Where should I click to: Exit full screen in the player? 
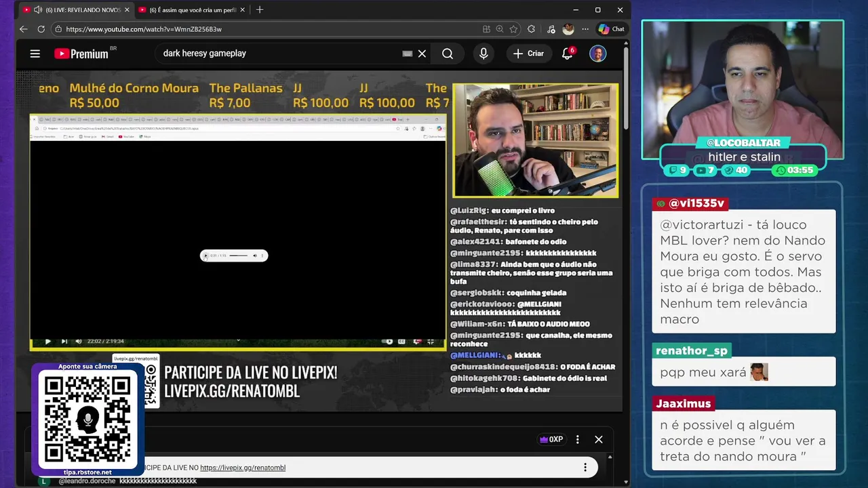[x=431, y=341]
